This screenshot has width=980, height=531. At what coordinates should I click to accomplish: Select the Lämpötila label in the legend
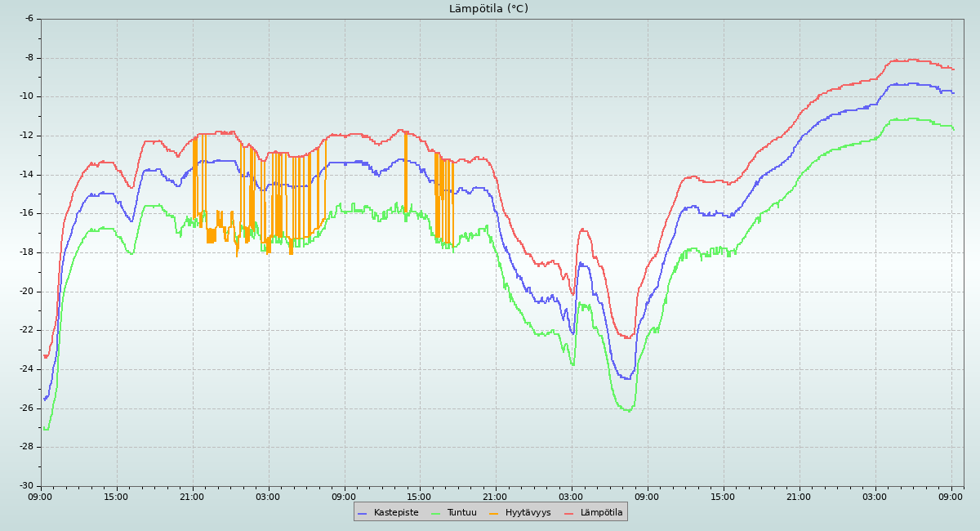pyautogui.click(x=601, y=513)
